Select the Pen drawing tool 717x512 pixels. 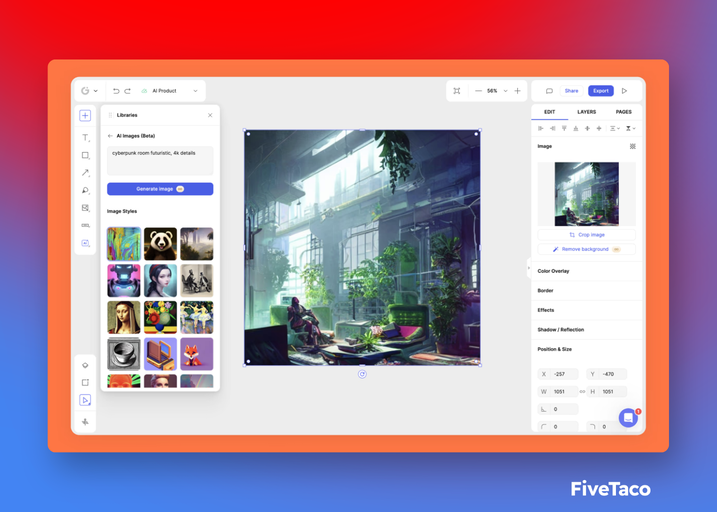point(86,190)
